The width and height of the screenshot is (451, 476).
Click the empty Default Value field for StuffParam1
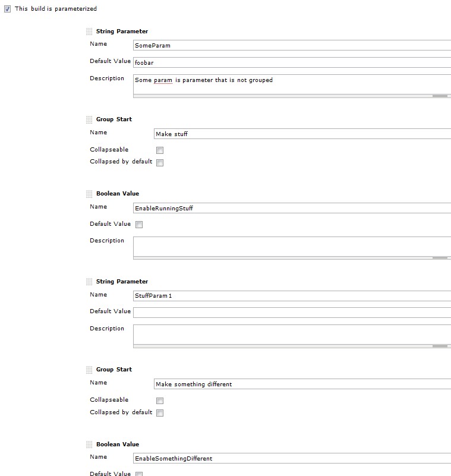[291, 312]
